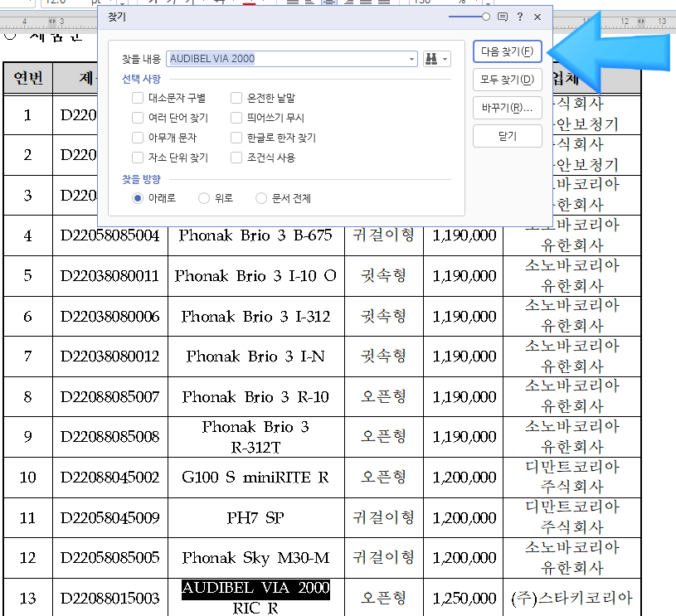Image resolution: width=676 pixels, height=616 pixels.
Task: Click the 디만트코리아 주식회사 cell in row 10
Action: (571, 478)
